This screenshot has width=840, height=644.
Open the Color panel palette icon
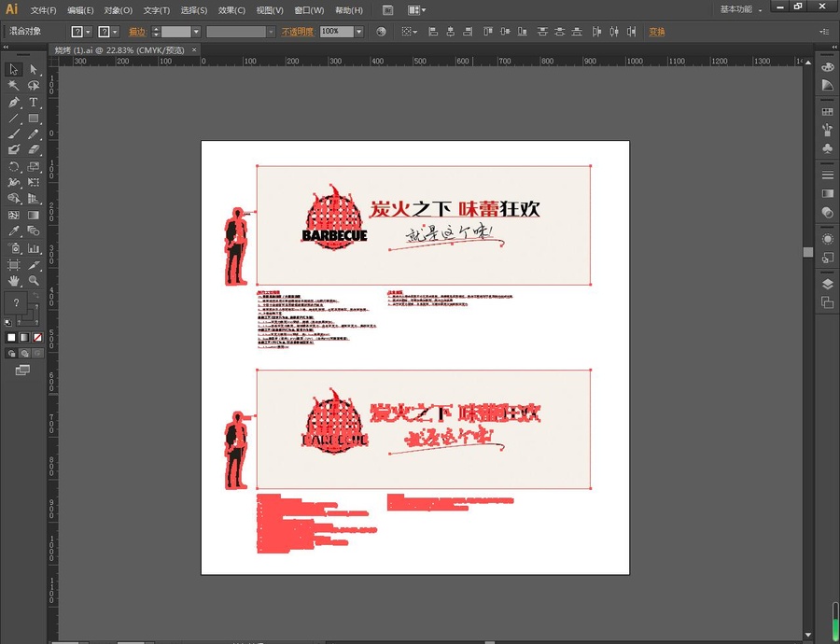point(827,67)
